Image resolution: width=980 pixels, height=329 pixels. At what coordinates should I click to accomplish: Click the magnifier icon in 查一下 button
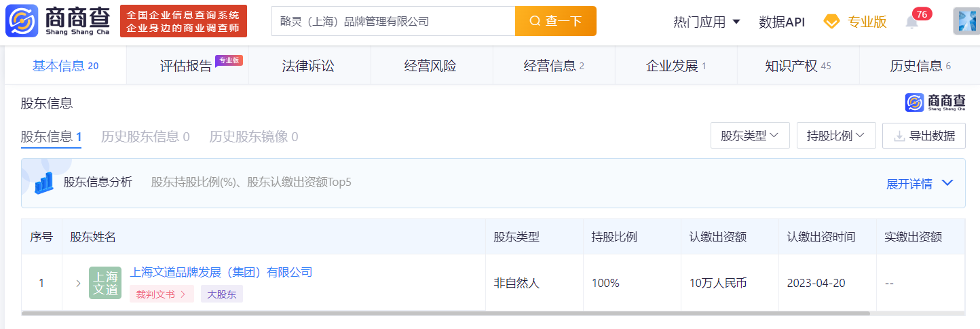click(535, 21)
